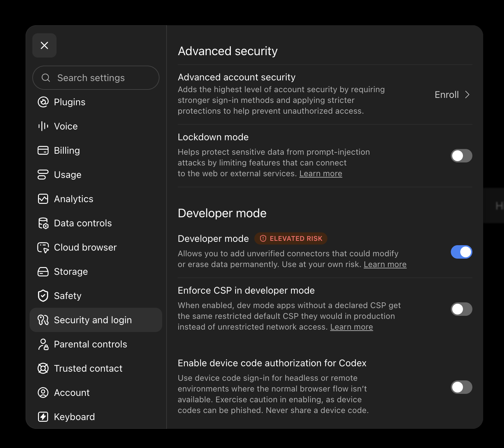Click the Data controls database icon

tap(43, 223)
